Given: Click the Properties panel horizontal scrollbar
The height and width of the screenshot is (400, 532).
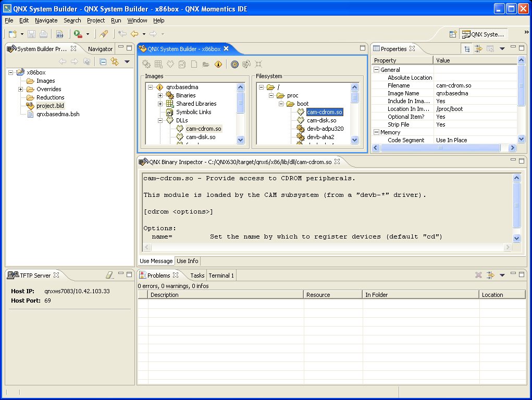Looking at the screenshot, I should (440, 148).
